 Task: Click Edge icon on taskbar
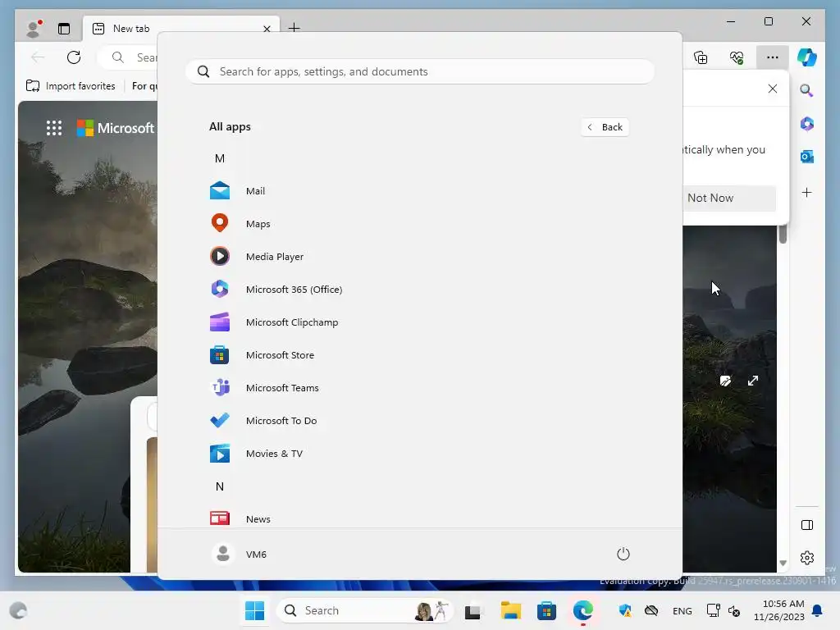[x=583, y=610]
